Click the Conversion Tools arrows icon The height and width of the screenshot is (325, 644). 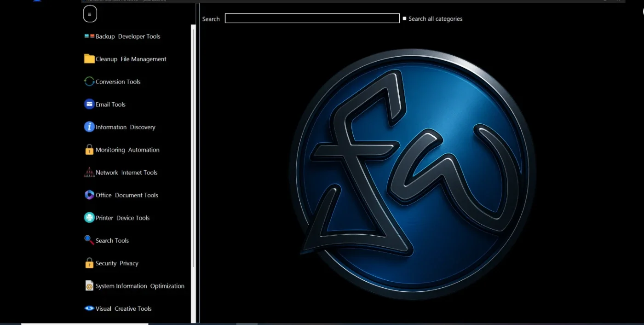(x=89, y=81)
